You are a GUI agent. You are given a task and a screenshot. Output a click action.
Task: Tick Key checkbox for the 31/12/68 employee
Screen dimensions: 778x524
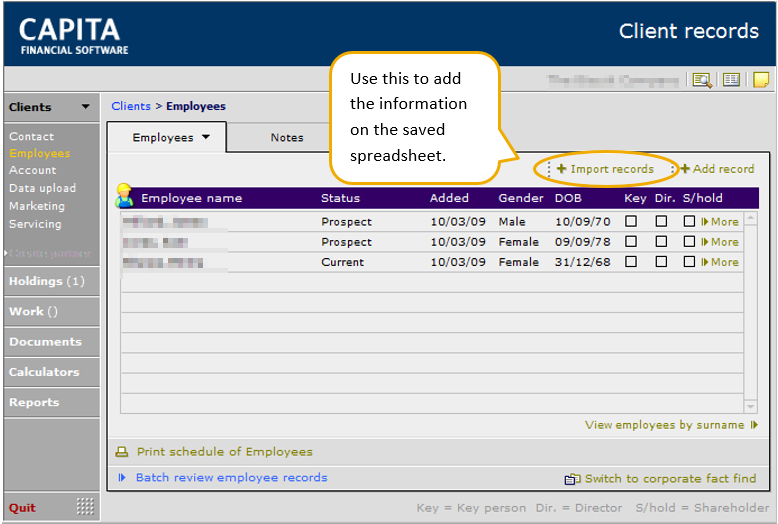point(631,261)
